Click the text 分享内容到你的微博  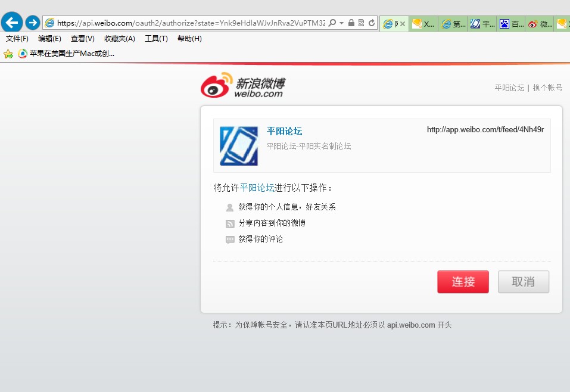click(272, 223)
